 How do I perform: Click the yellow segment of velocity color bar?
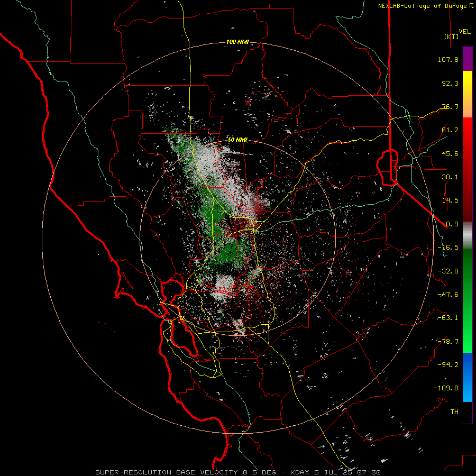point(467,94)
